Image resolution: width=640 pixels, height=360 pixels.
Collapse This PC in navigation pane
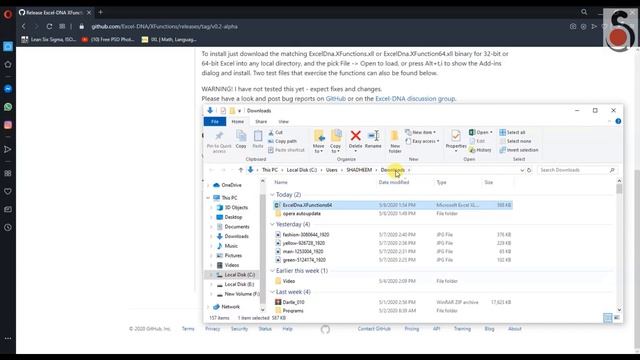tap(208, 198)
